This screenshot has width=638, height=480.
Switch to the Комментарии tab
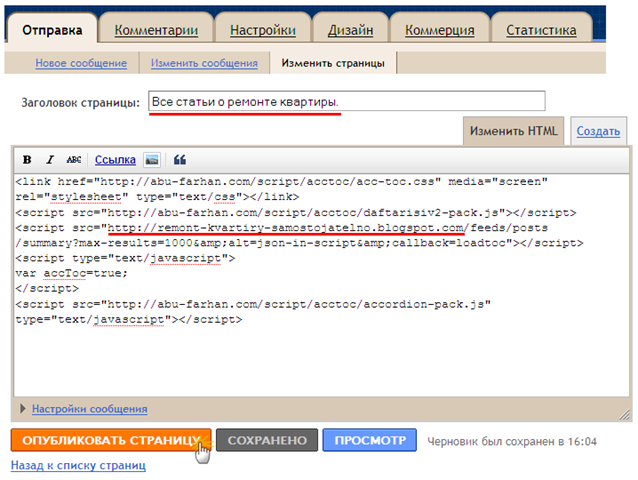coord(156,30)
